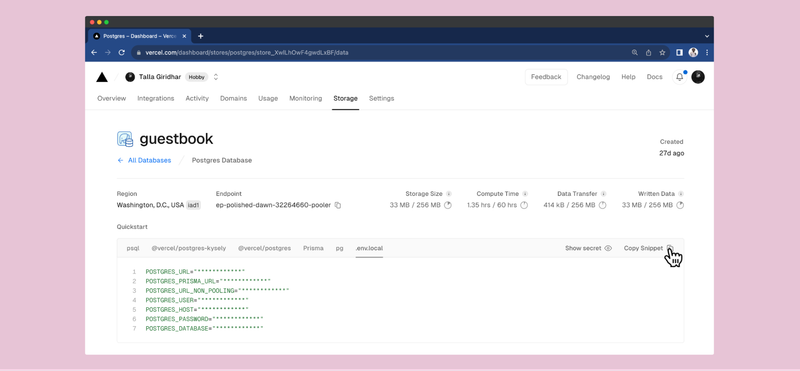Click the Compute Time info icon
Screen dimensions: 800x371
click(525, 194)
